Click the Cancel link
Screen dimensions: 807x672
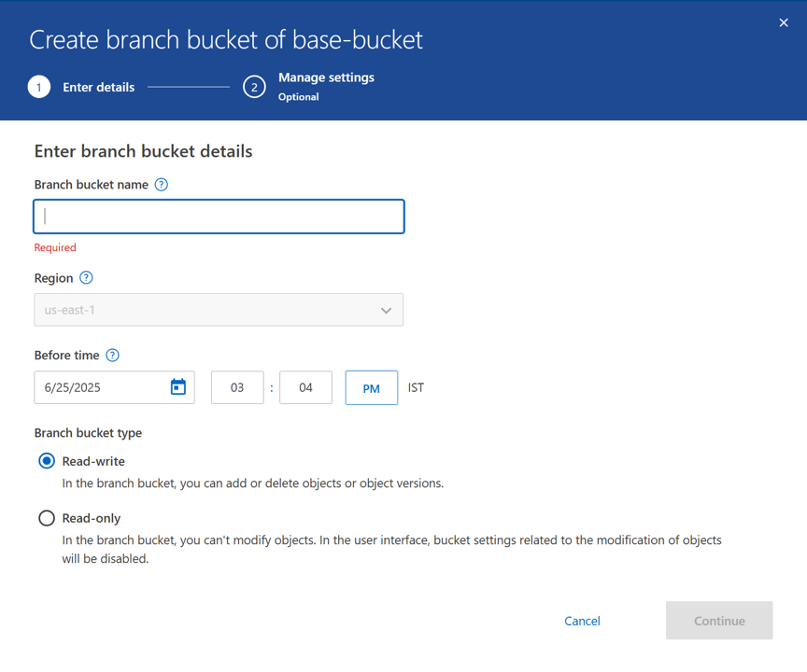click(582, 621)
